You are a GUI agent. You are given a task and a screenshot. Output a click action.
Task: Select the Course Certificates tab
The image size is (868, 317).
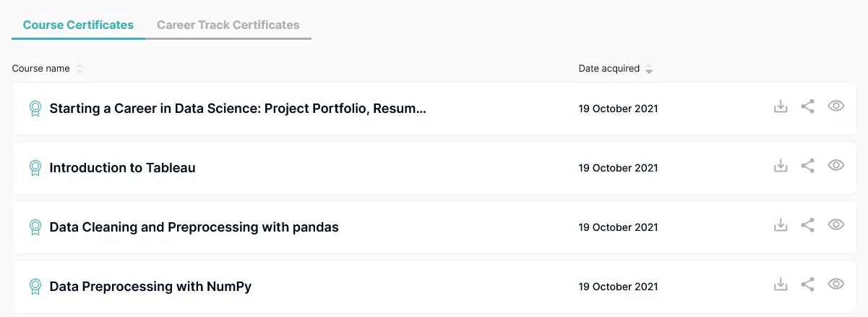(78, 25)
